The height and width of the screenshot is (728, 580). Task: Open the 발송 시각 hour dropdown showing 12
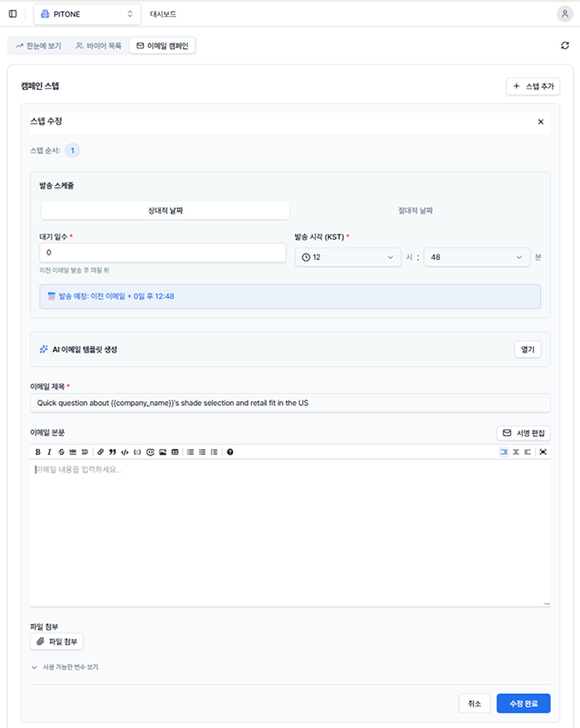tap(348, 256)
